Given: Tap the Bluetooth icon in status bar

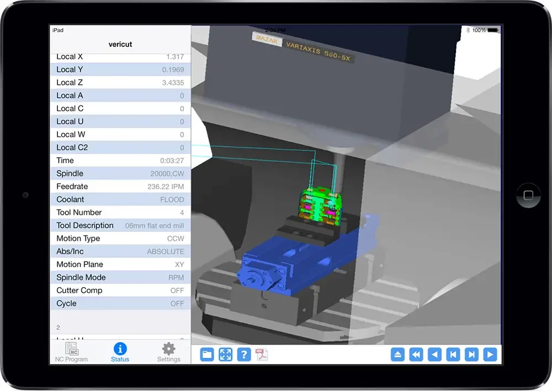Looking at the screenshot, I should pos(468,30).
